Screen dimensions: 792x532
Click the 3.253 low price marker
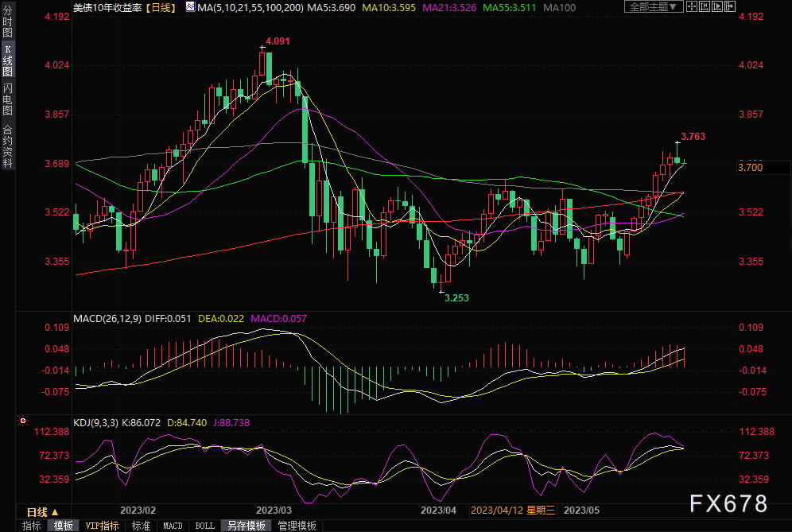click(x=455, y=298)
